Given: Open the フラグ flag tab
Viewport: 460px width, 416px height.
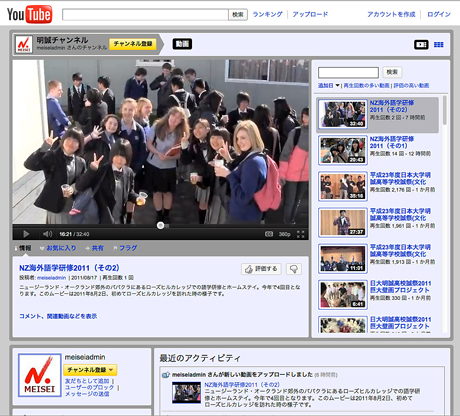Looking at the screenshot, I should coord(125,248).
